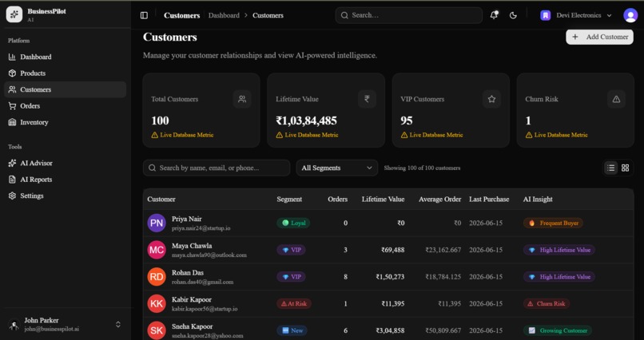Click the Frequent Buyer insight badge
This screenshot has height=340, width=644.
click(x=553, y=223)
